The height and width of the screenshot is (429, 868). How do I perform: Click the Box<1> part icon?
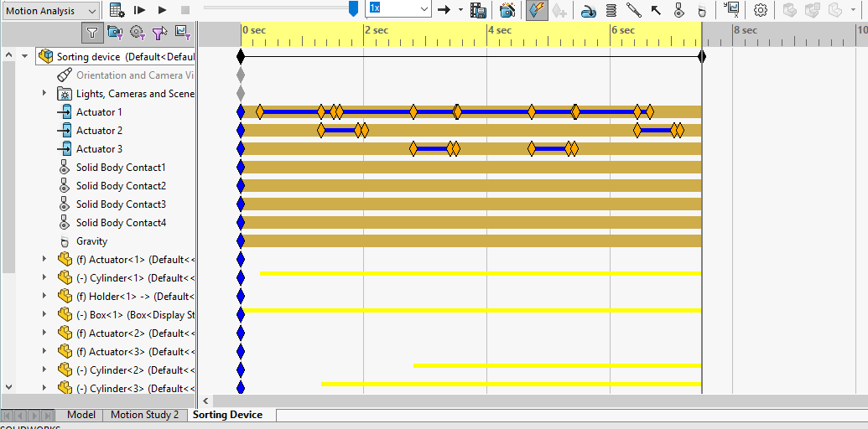click(x=65, y=314)
